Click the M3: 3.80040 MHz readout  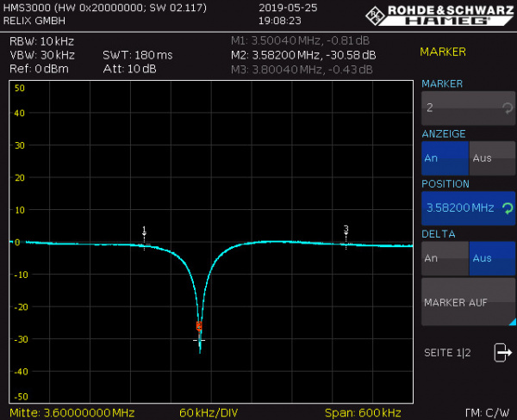click(x=302, y=70)
